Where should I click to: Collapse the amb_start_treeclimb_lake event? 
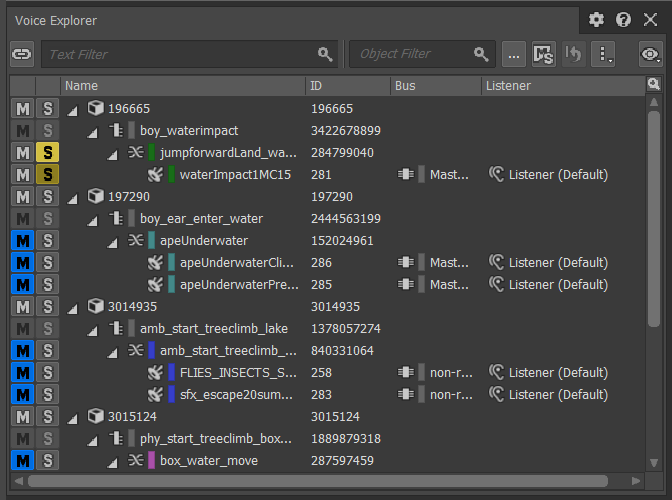point(93,329)
